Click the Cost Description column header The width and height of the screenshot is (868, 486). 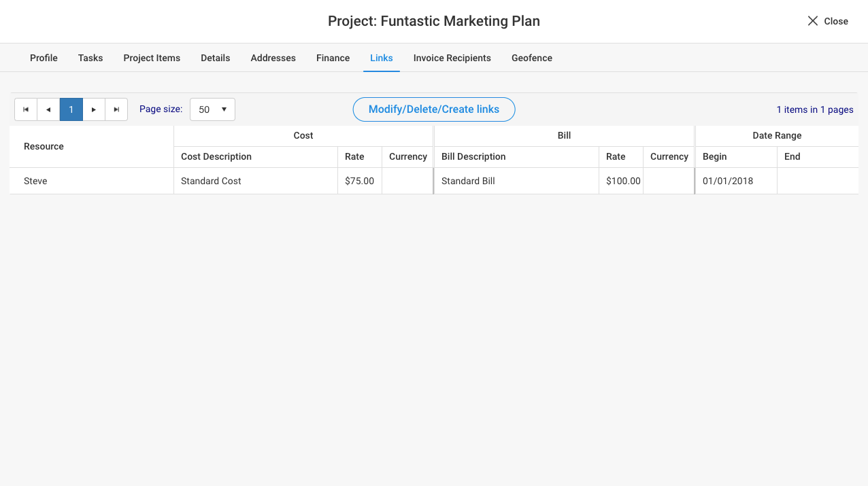[x=256, y=156]
